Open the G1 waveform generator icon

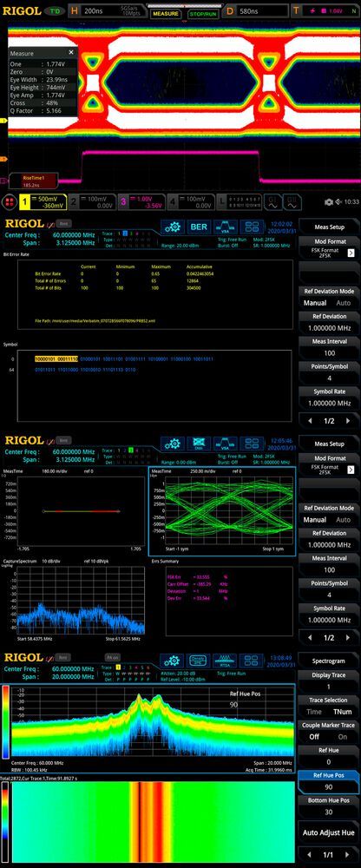click(272, 201)
